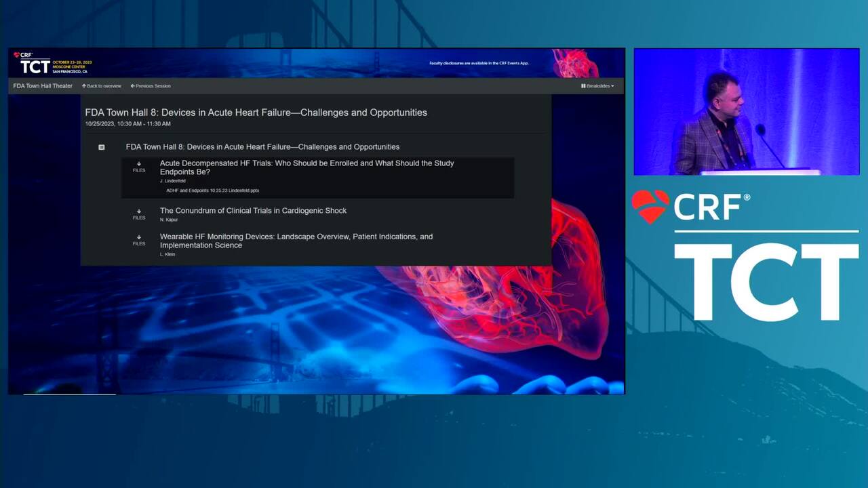The width and height of the screenshot is (868, 488).
Task: Download files for Wearable HF Monitoring Devices talk
Action: tap(139, 240)
